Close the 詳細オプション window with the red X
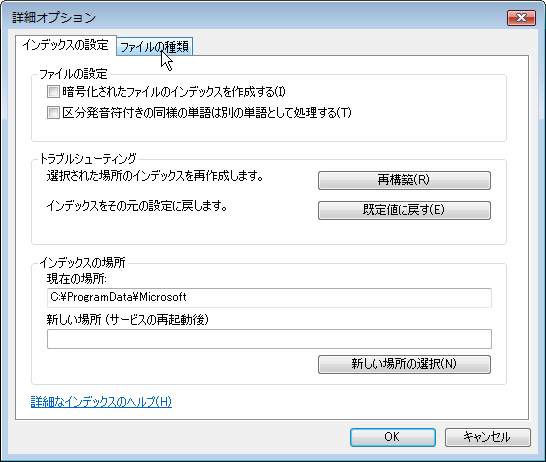This screenshot has width=546, height=462. pos(521,17)
